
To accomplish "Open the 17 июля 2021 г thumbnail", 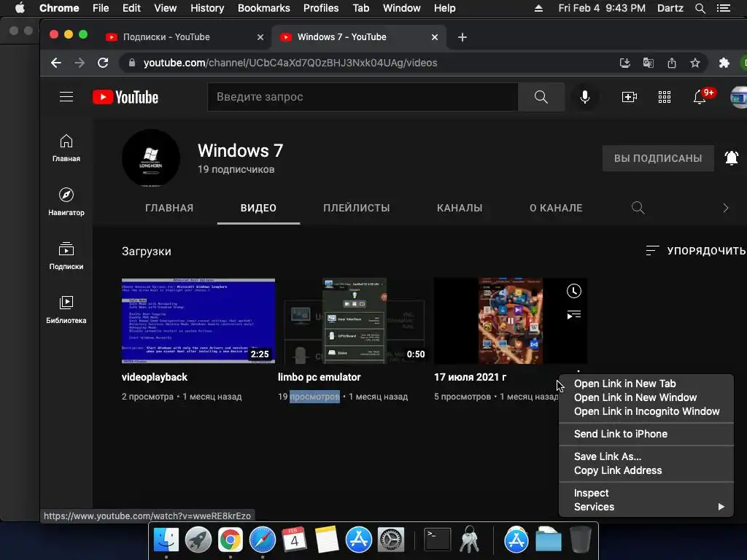I will [x=510, y=321].
